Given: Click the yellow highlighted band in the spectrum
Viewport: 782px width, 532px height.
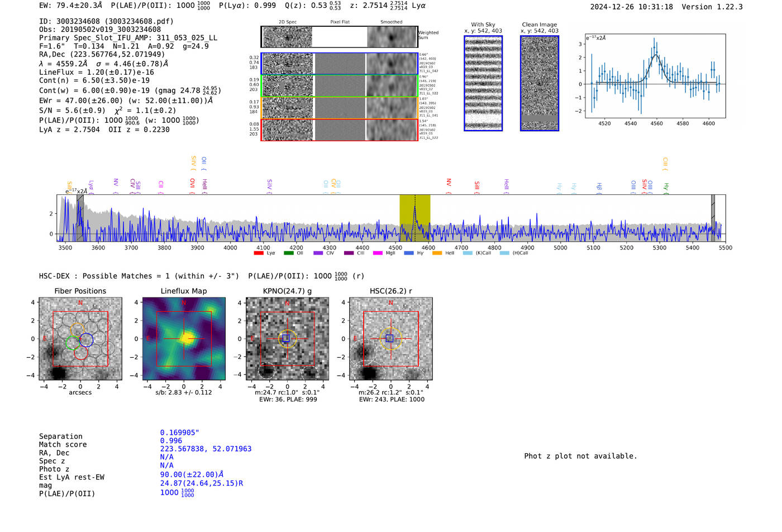Looking at the screenshot, I should (x=414, y=218).
